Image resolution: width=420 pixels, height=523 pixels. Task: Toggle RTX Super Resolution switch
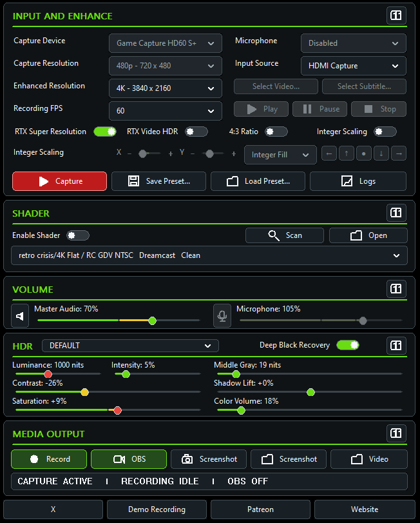coord(105,132)
